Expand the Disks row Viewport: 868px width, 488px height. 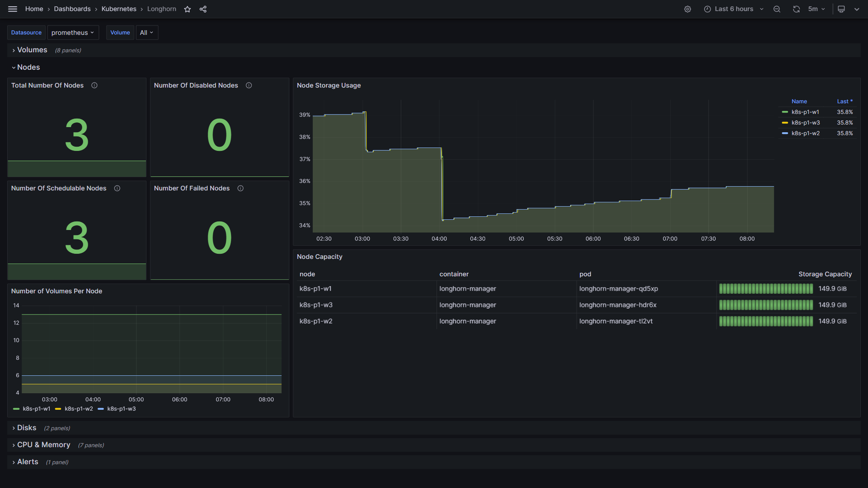26,428
